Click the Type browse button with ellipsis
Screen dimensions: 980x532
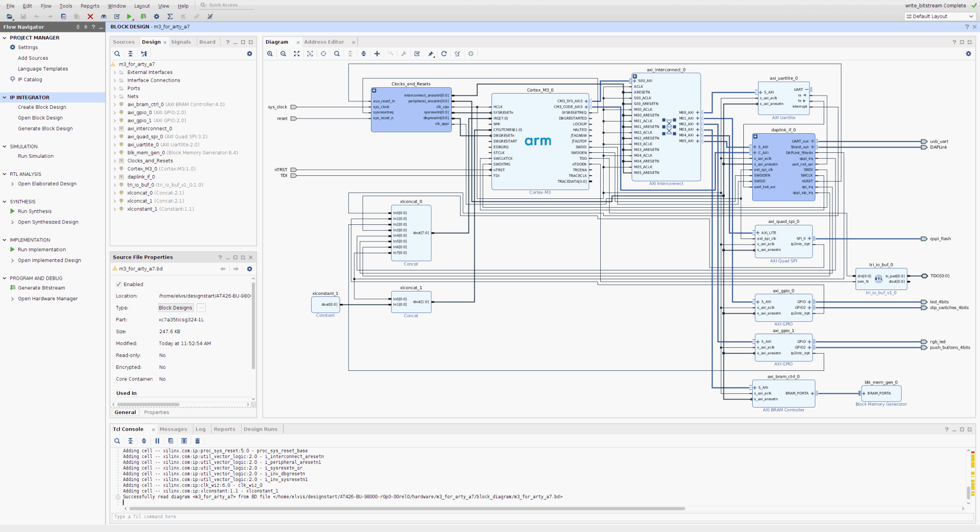click(x=201, y=308)
